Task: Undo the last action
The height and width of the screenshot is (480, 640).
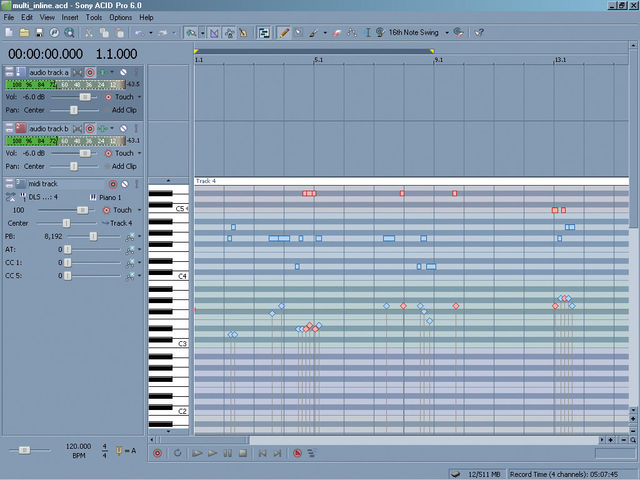Action: 140,33
